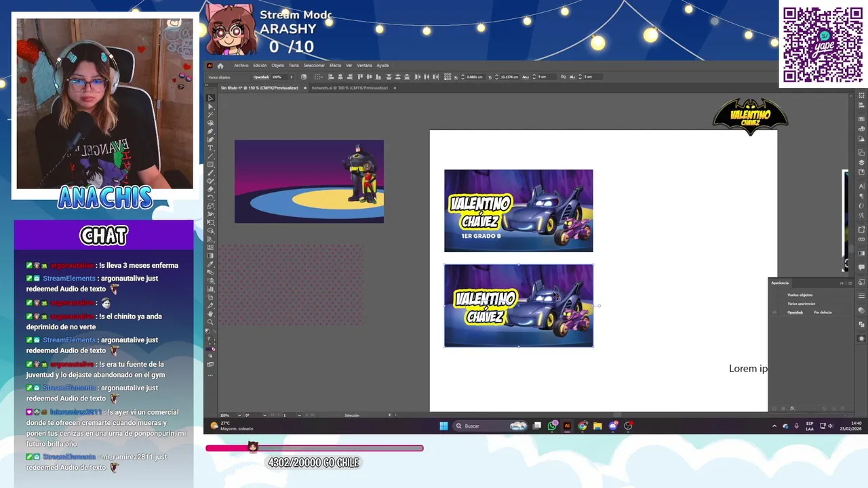This screenshot has width=868, height=488.
Task: Click the Opacidad link in control bar
Action: (x=262, y=77)
